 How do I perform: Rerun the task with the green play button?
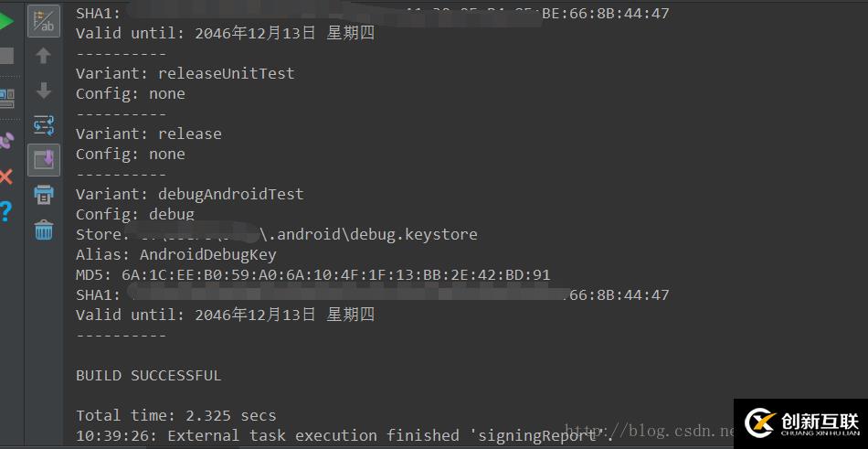[5, 20]
